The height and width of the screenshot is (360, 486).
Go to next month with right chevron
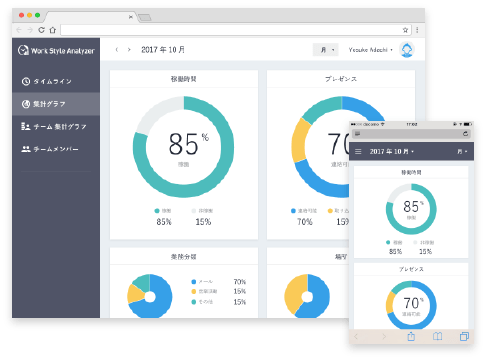[129, 50]
